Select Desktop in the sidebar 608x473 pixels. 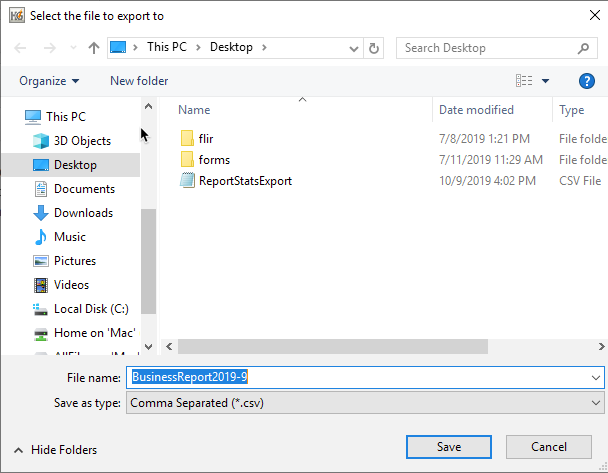(x=71, y=165)
